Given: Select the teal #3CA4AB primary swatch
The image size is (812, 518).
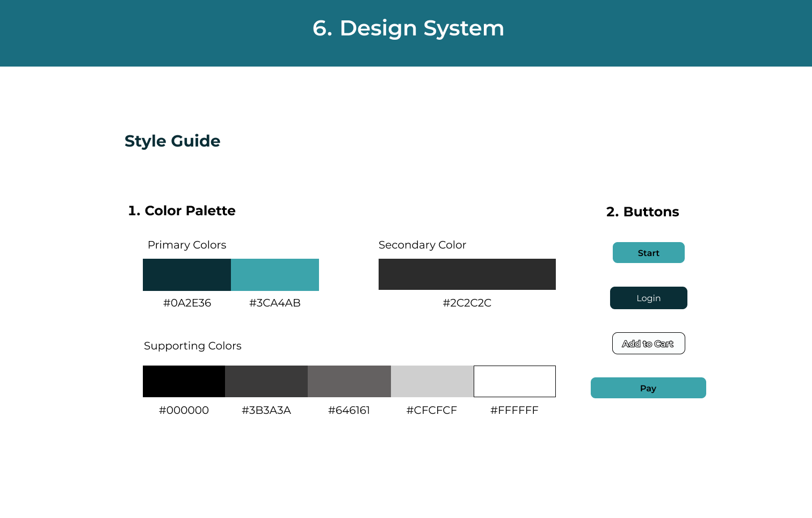Looking at the screenshot, I should pyautogui.click(x=275, y=275).
